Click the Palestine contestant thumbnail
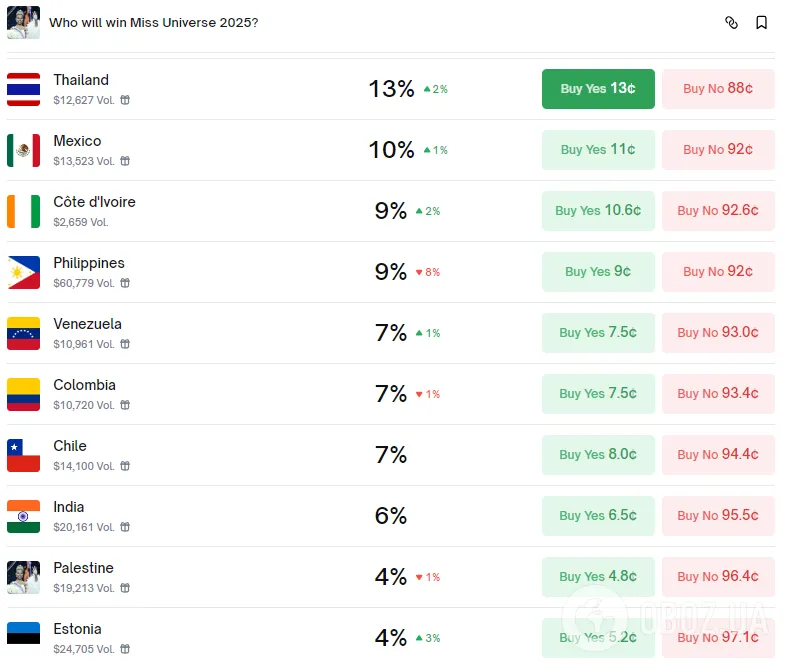The width and height of the screenshot is (787, 667). pyautogui.click(x=24, y=577)
